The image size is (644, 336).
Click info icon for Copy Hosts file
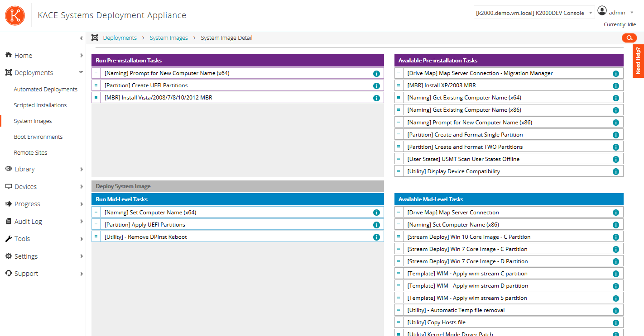[x=616, y=323]
